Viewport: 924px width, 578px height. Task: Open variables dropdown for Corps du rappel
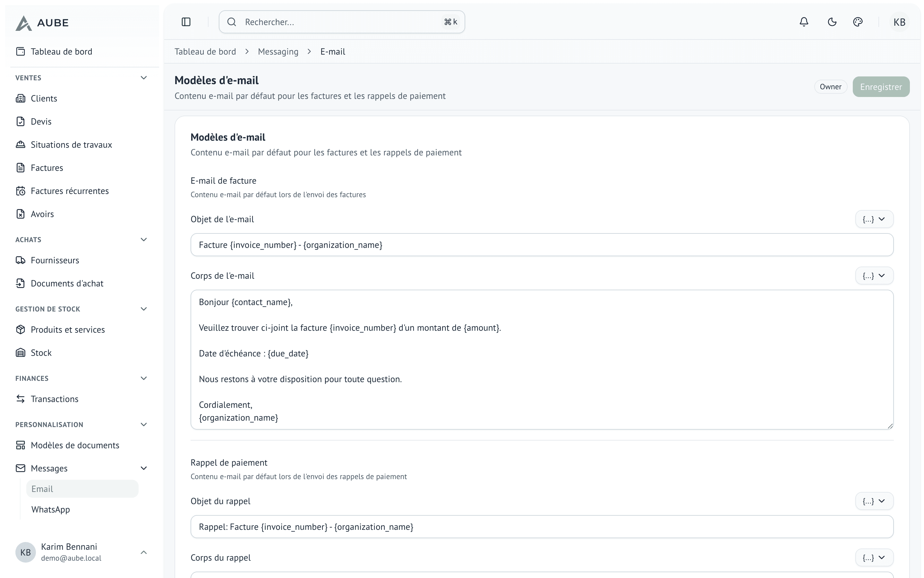(x=874, y=557)
